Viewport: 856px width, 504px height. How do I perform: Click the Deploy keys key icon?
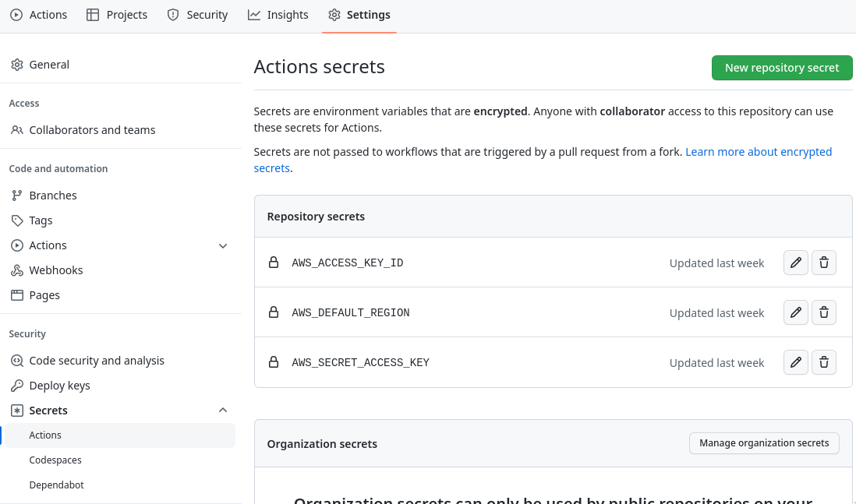[17, 386]
